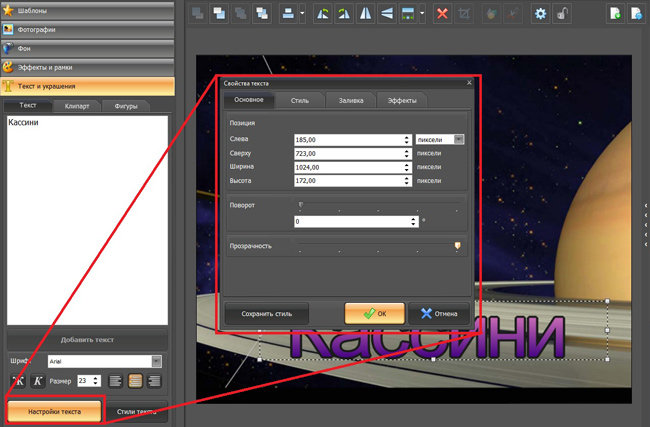Move object one layer backward icon

point(240,14)
